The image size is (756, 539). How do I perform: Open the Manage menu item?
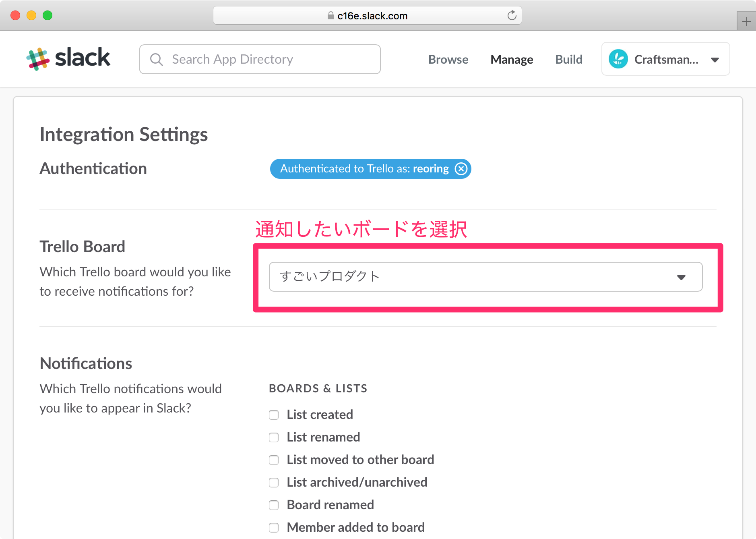coord(512,60)
